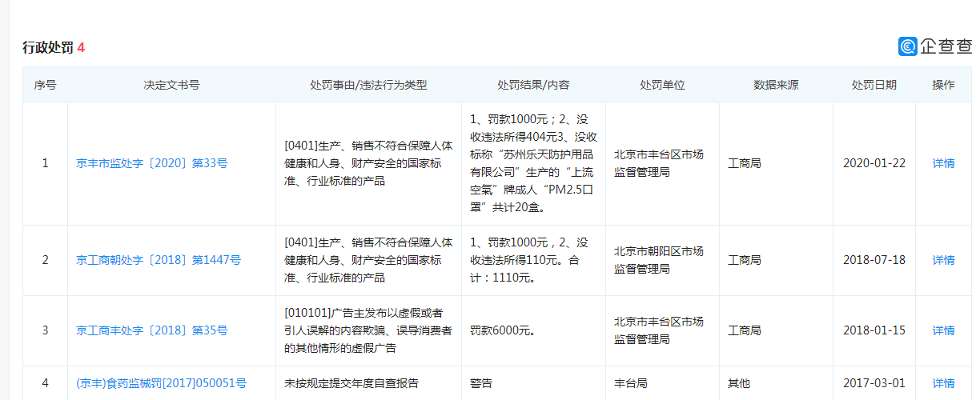Open document (京丰)食药监械罚[2017]050051号

161,383
